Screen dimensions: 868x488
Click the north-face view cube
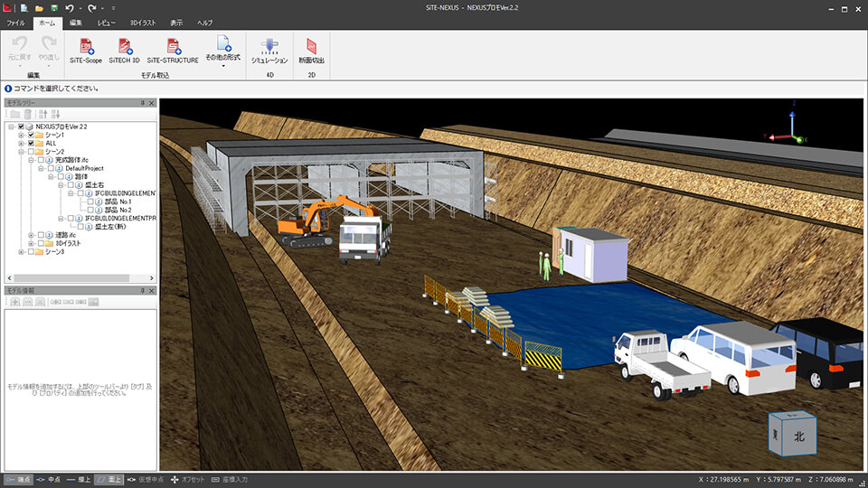coord(793,435)
